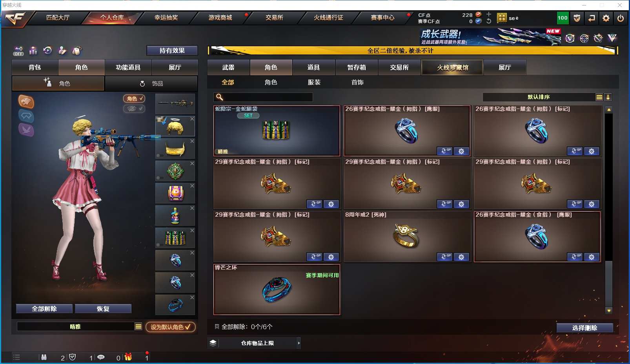Toggle 设为默认角色 checkbox button

(x=171, y=327)
